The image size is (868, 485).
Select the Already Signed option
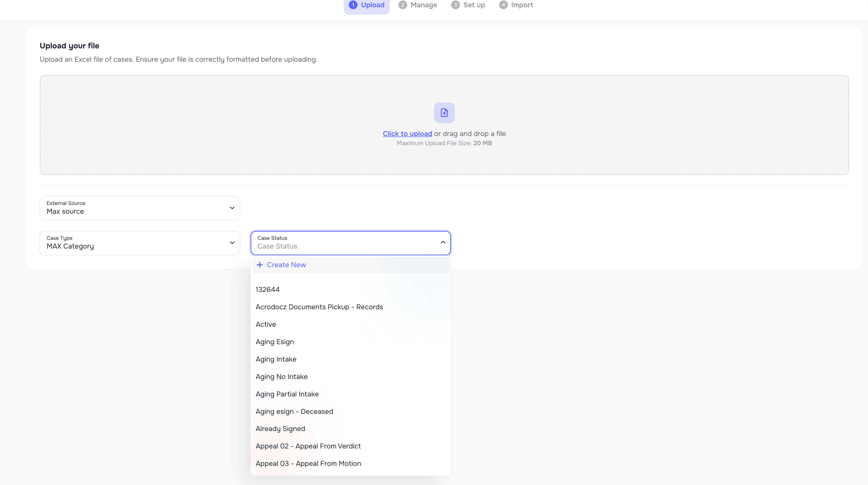coord(280,428)
